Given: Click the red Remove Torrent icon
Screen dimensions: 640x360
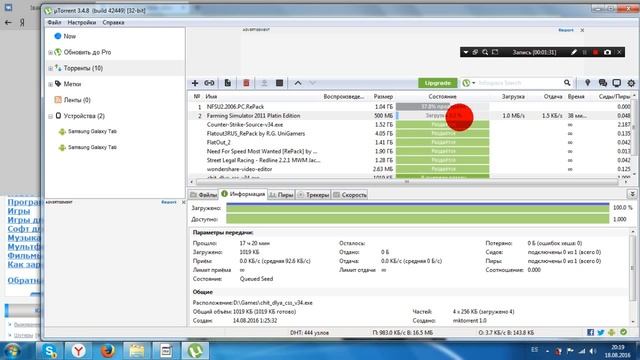Looking at the screenshot, I should tap(246, 83).
